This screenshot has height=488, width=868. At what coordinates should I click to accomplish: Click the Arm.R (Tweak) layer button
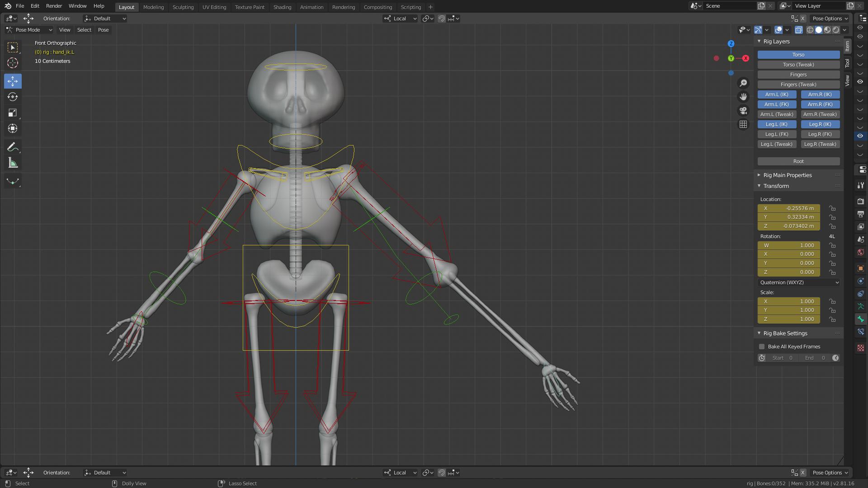coord(820,114)
